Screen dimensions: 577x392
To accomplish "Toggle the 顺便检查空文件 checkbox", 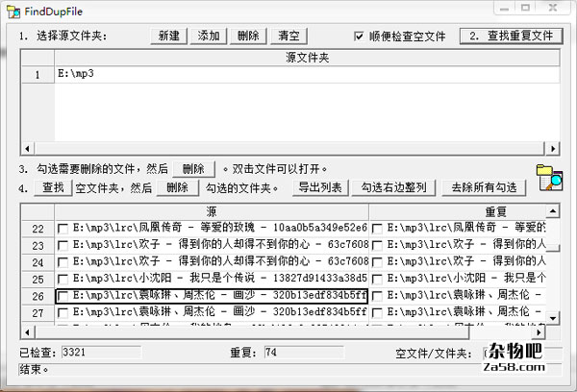I will [359, 37].
